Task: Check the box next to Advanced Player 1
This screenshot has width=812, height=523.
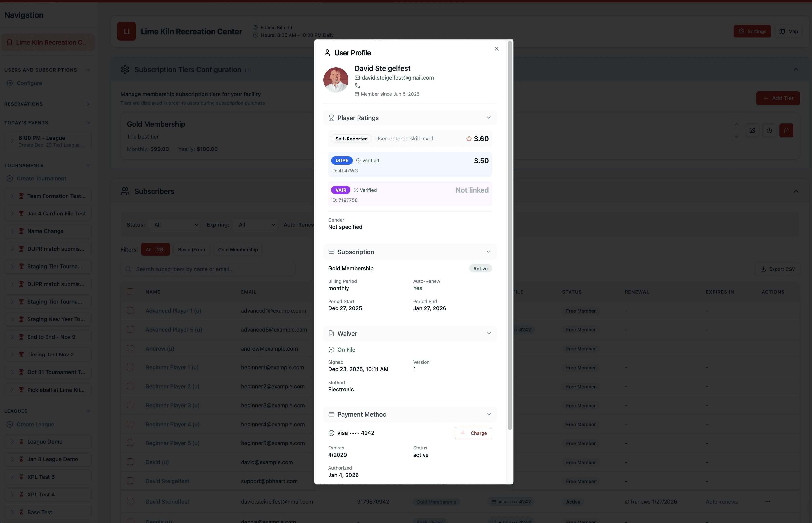Action: 130,310
